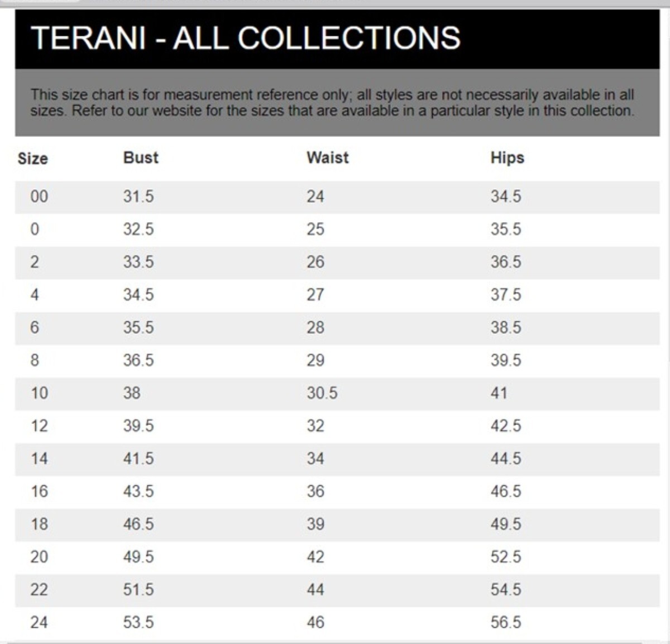Click hips value 56.5 for size 24
Image resolution: width=670 pixels, height=644 pixels.
505,622
